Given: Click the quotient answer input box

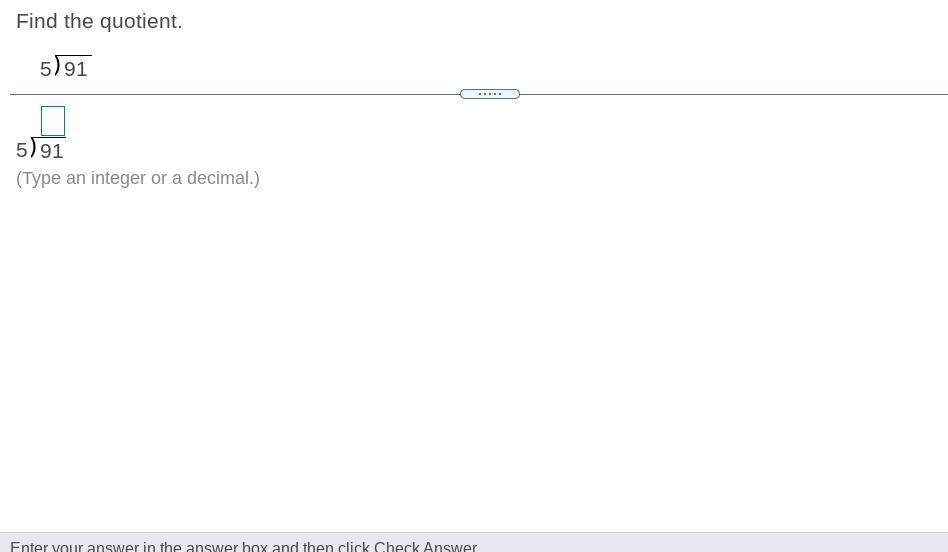Looking at the screenshot, I should point(53,121).
